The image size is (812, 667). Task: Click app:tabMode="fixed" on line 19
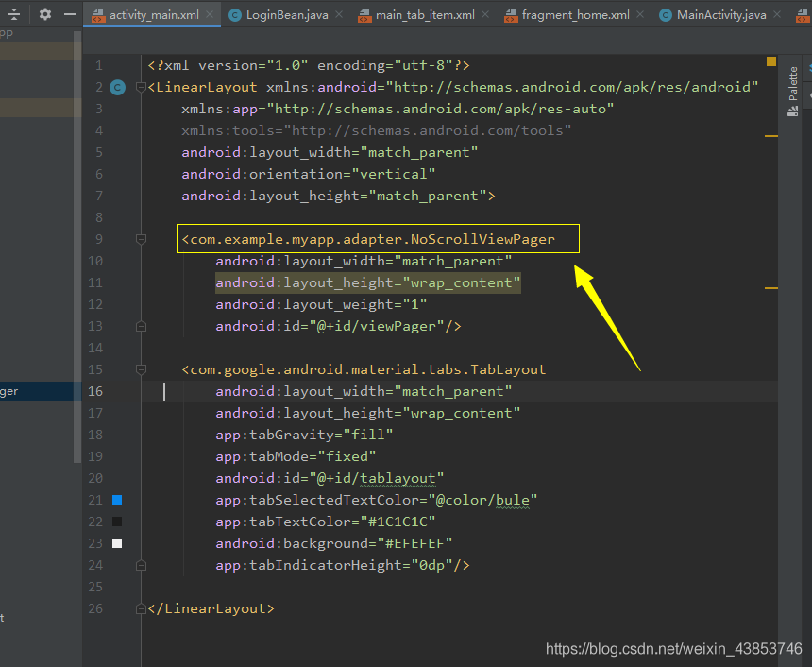pos(296,456)
